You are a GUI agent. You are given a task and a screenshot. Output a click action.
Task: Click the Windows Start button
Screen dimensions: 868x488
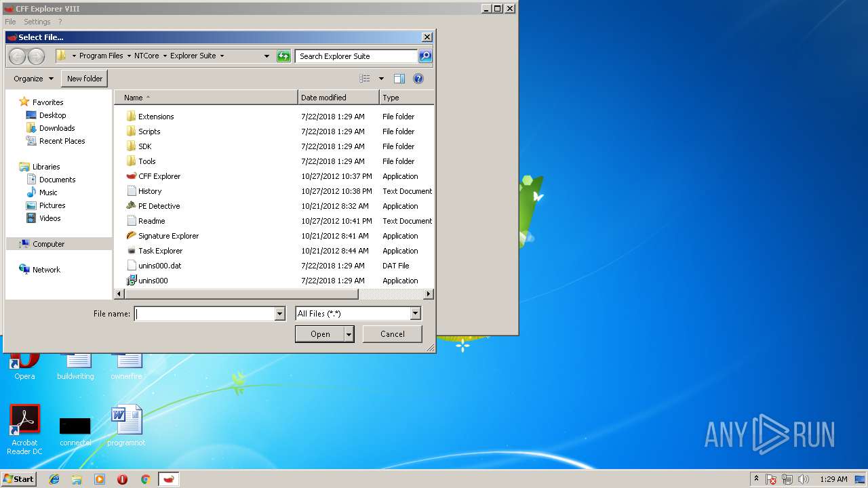click(18, 479)
